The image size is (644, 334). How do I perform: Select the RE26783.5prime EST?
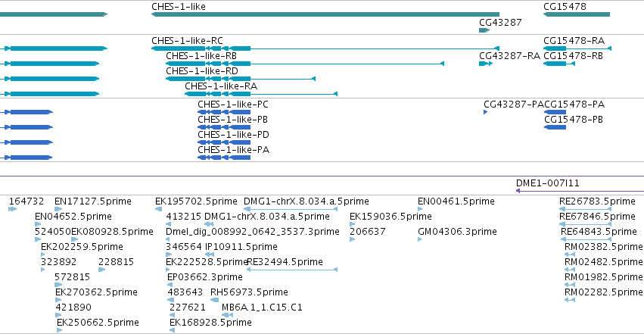[x=585, y=209]
